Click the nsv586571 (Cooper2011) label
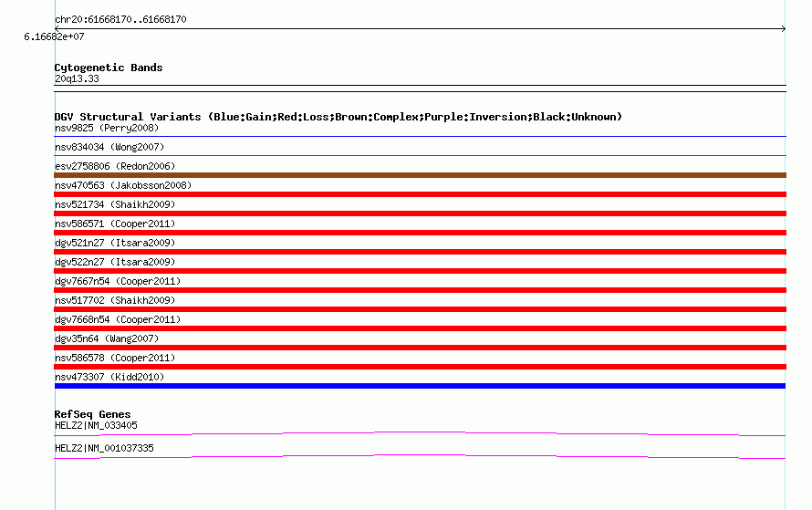 115,224
